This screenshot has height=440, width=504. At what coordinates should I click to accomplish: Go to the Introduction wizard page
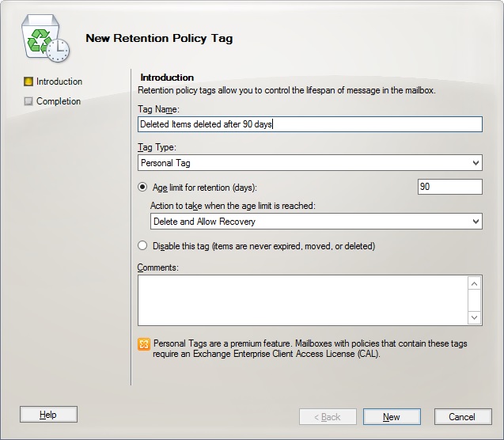click(59, 82)
